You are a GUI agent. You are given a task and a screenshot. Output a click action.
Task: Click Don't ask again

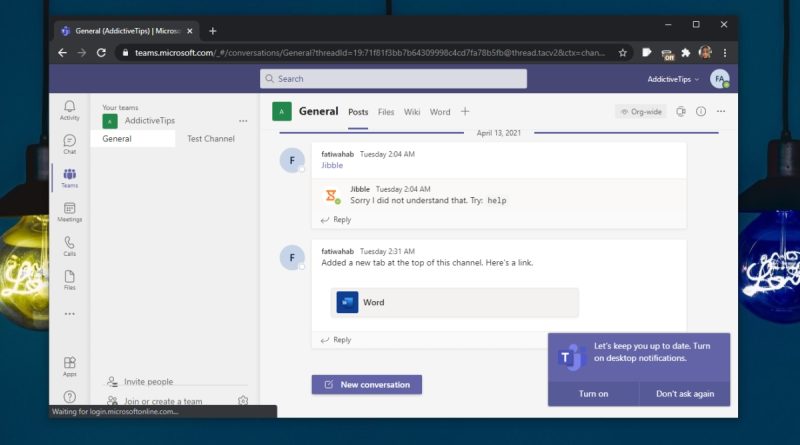685,394
